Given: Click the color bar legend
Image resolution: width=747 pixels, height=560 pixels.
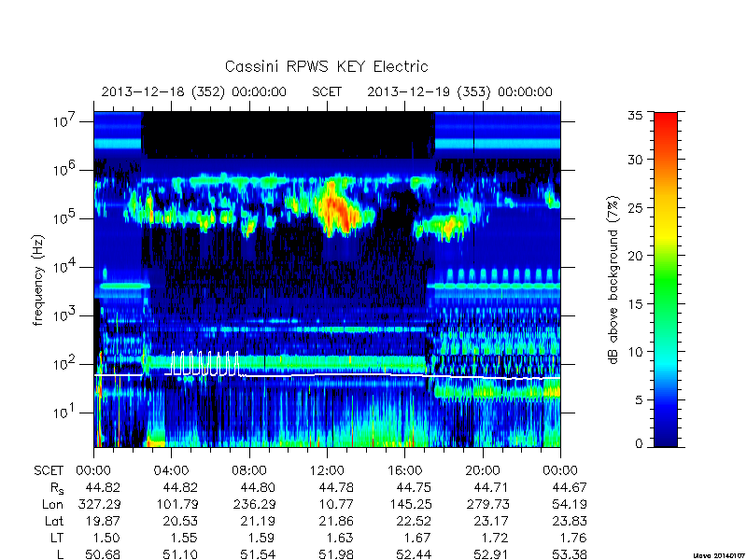Looking at the screenshot, I should tap(666, 279).
